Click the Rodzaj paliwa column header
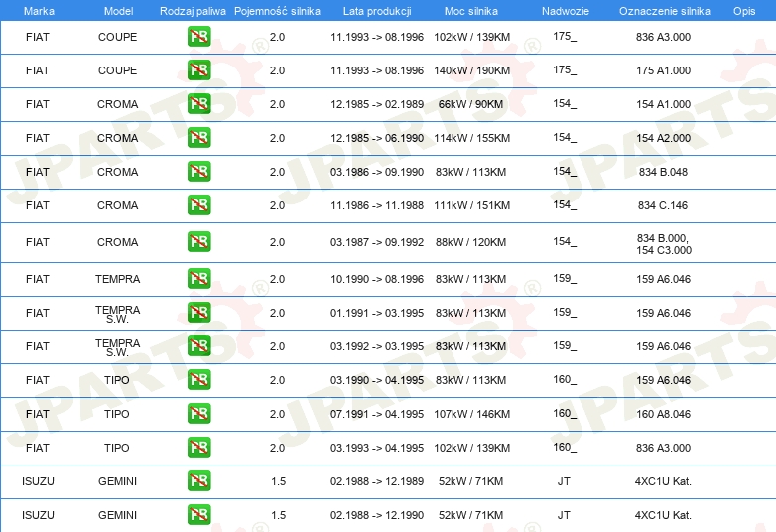The image size is (776, 532). pyautogui.click(x=193, y=11)
